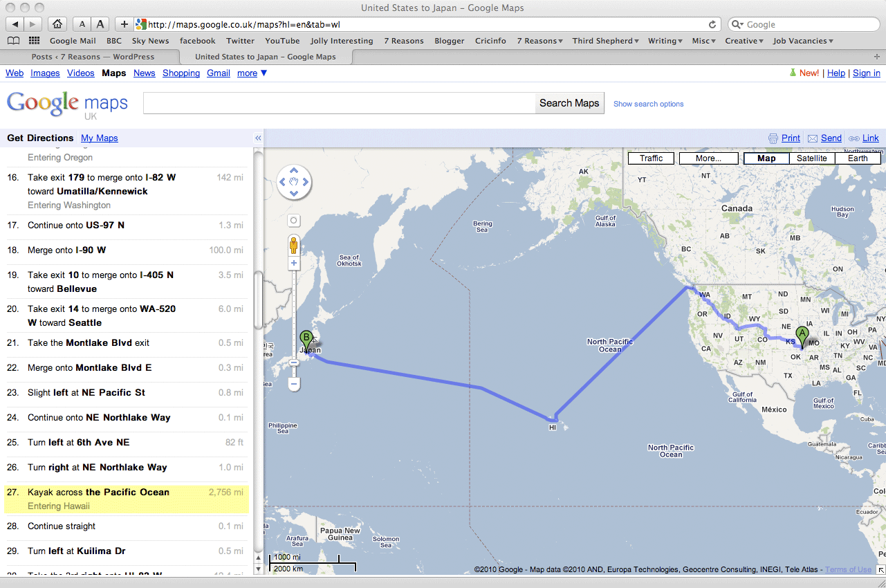Open the Third Shepherd bookmarks folder
This screenshot has height=588, width=886.
click(606, 41)
